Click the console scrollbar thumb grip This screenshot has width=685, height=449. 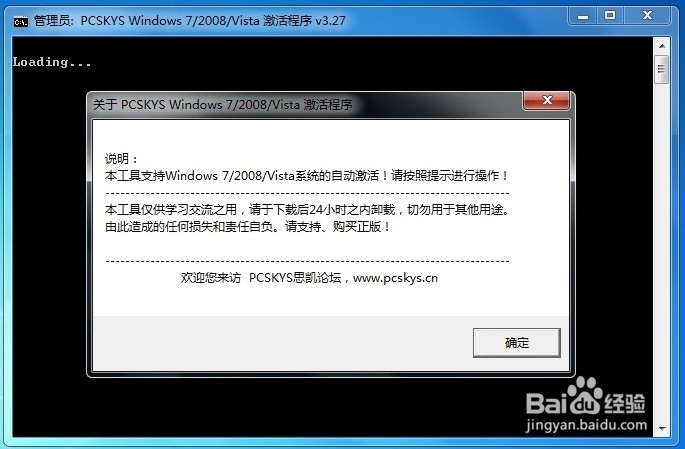click(x=661, y=69)
